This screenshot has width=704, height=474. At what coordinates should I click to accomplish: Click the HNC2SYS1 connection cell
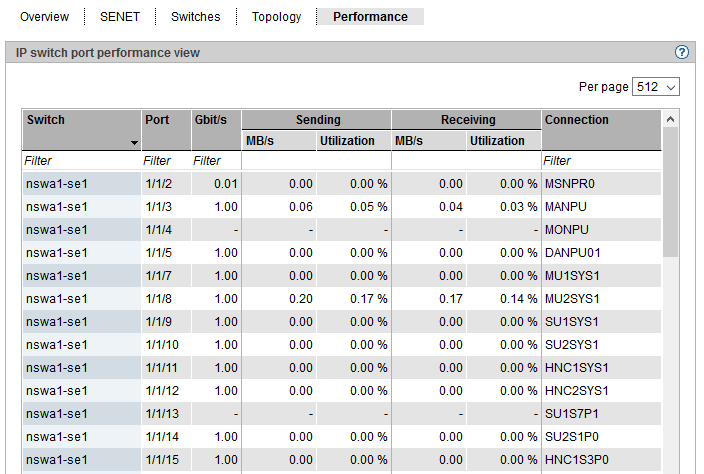tap(576, 391)
